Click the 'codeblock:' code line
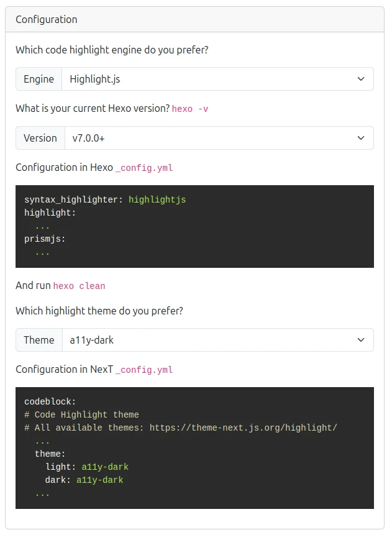The width and height of the screenshot is (392, 540). pos(50,401)
